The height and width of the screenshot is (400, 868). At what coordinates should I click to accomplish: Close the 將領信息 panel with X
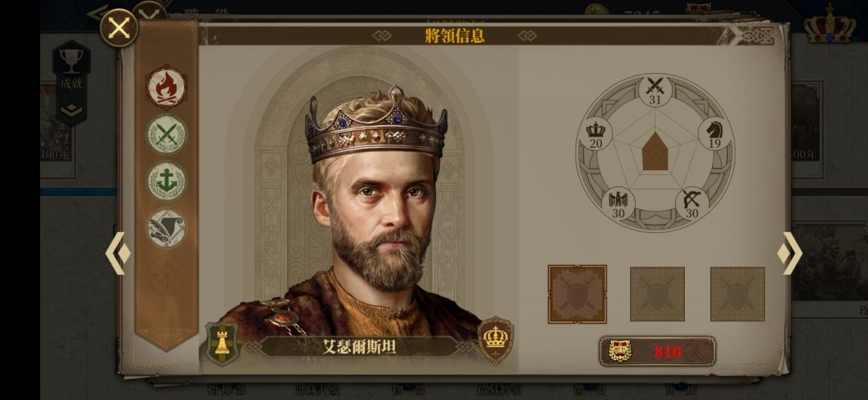pos(119,27)
